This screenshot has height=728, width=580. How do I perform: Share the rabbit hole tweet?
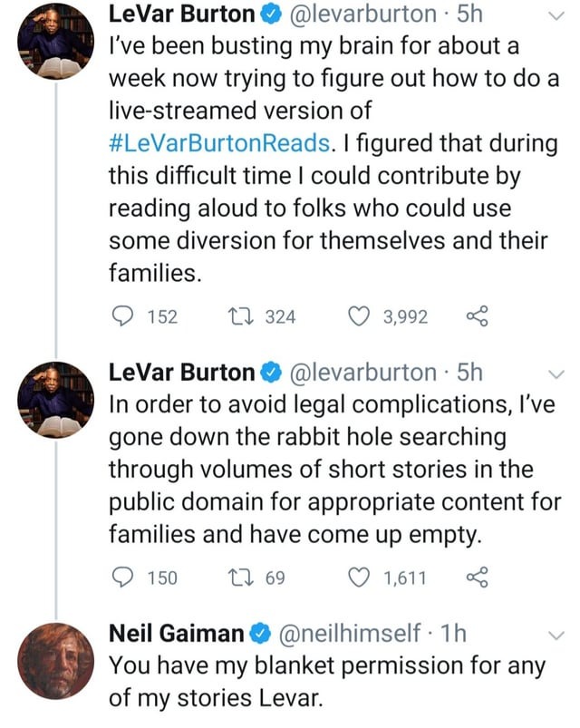coord(477,578)
